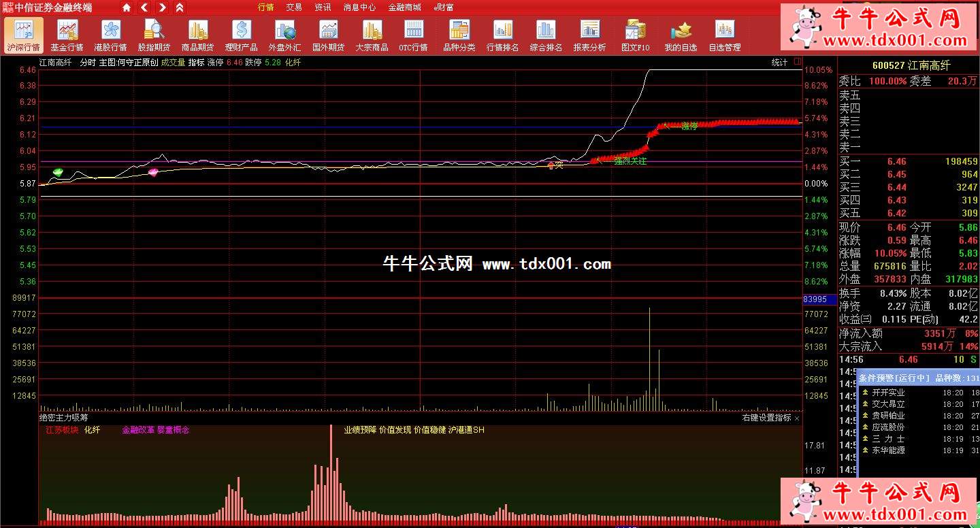Click the 化纤 sector label in chart header
The width and height of the screenshot is (980, 528).
tap(293, 62)
